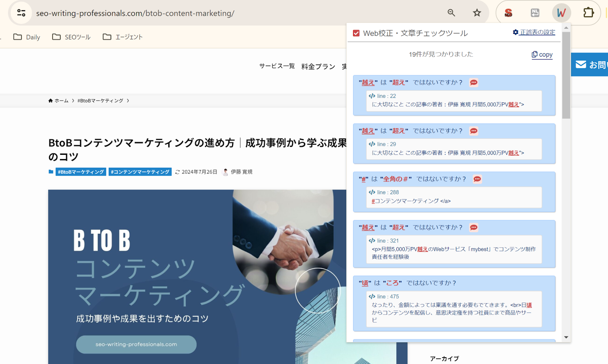Open the SEO extension from the toolbar

tap(508, 13)
